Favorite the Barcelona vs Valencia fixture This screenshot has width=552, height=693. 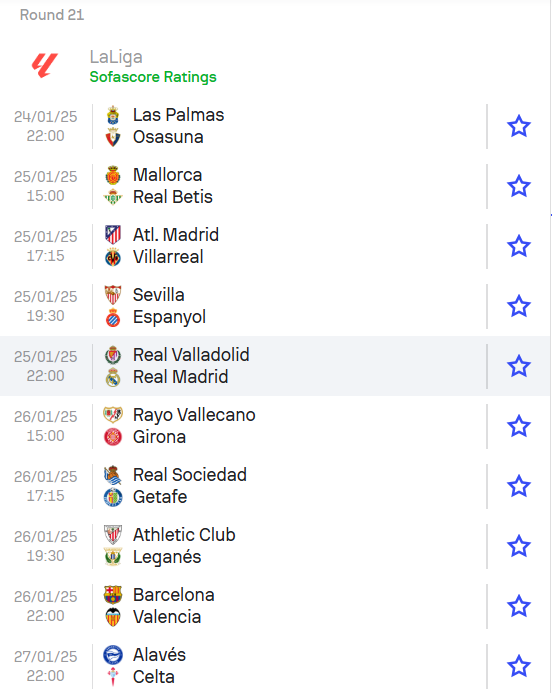(518, 606)
